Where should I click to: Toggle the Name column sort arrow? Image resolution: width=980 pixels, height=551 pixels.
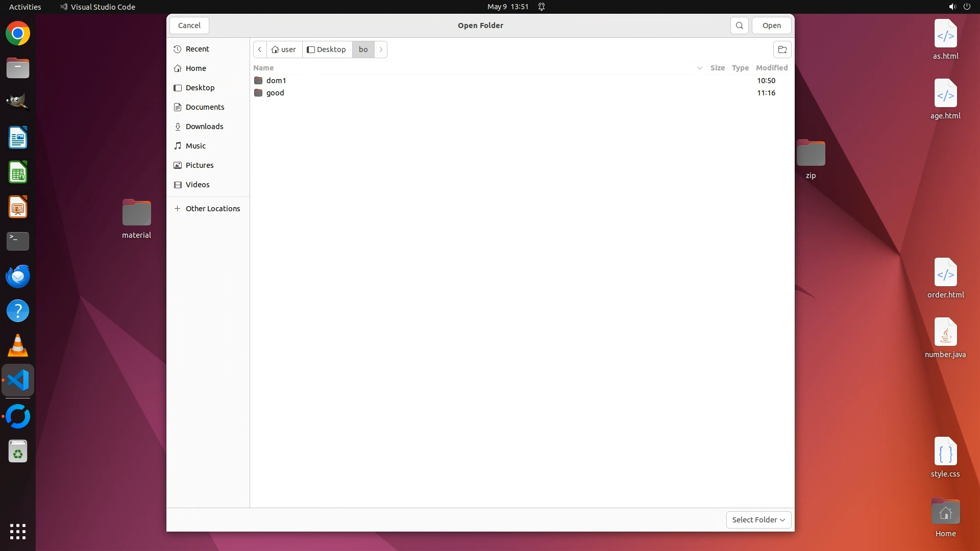pos(699,68)
